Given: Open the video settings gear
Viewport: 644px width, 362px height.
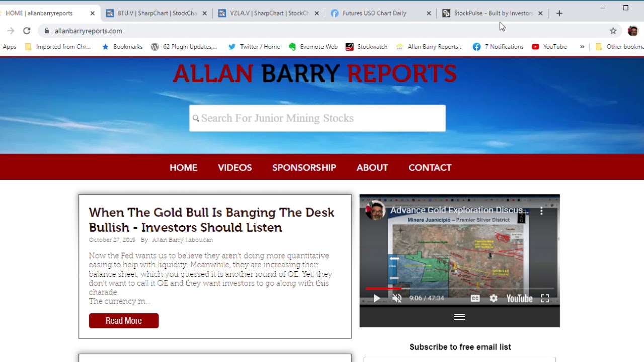Looking at the screenshot, I should 493,298.
